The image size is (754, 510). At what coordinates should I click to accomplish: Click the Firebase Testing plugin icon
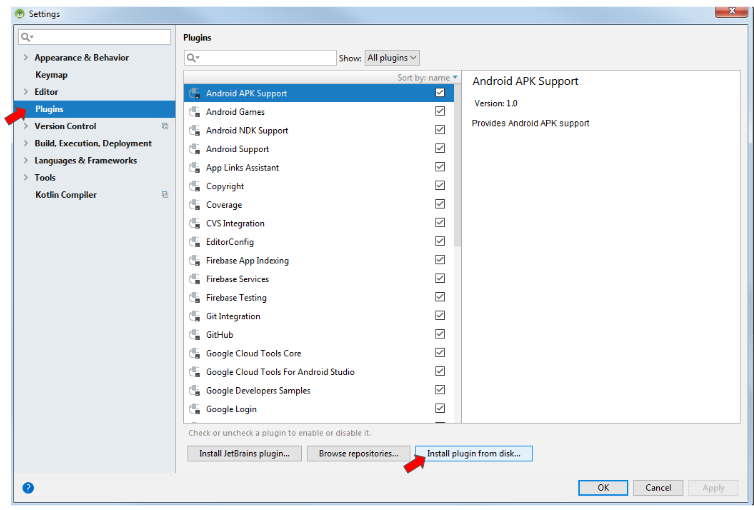[195, 298]
